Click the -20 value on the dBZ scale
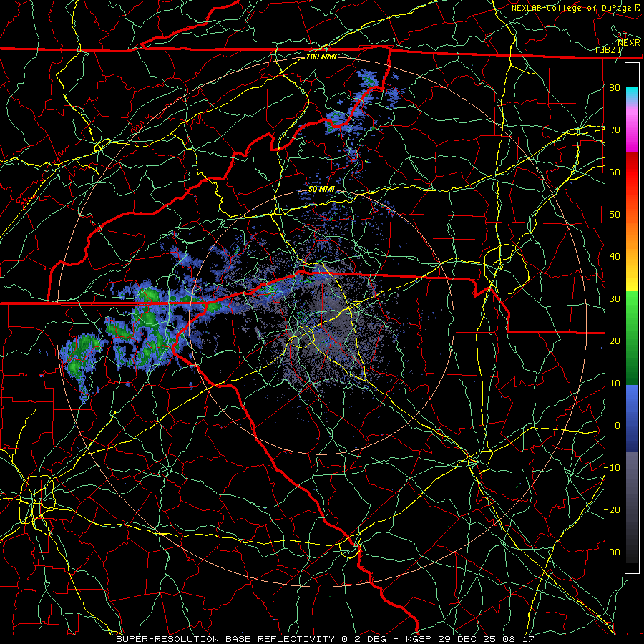The height and width of the screenshot is (644, 644). 612,510
